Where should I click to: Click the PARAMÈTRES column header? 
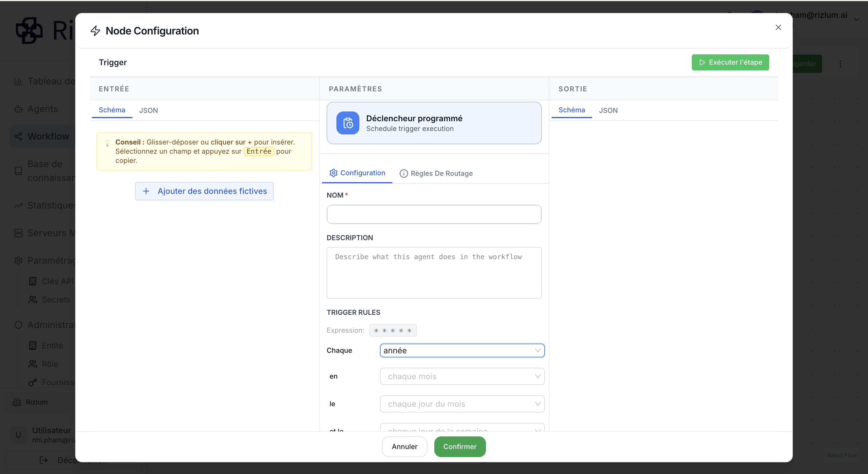coord(355,89)
